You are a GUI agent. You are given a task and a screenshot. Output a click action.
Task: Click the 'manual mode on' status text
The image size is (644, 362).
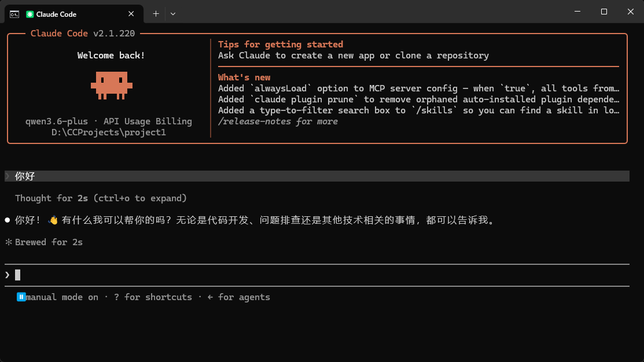(62, 297)
